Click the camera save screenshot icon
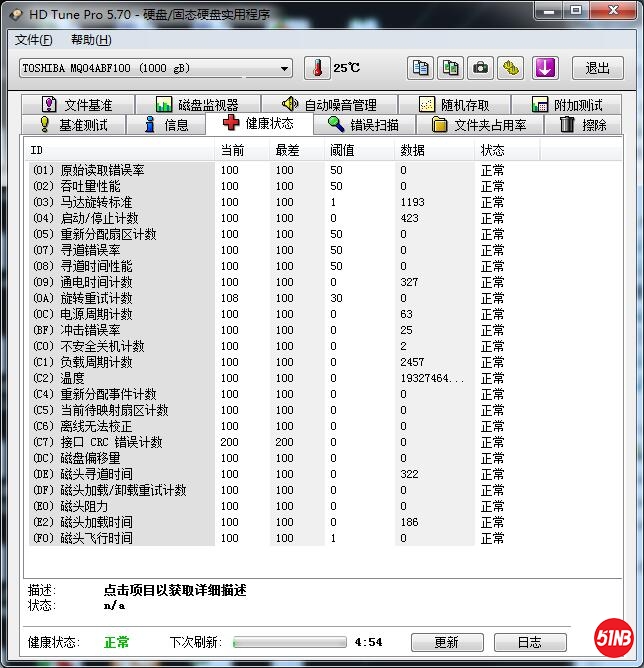This screenshot has height=668, width=644. (481, 68)
